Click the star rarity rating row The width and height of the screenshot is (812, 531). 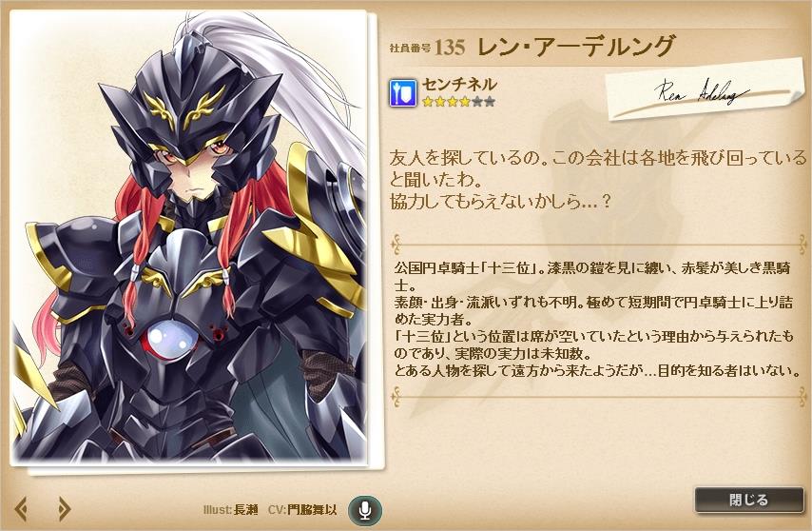coord(458,102)
